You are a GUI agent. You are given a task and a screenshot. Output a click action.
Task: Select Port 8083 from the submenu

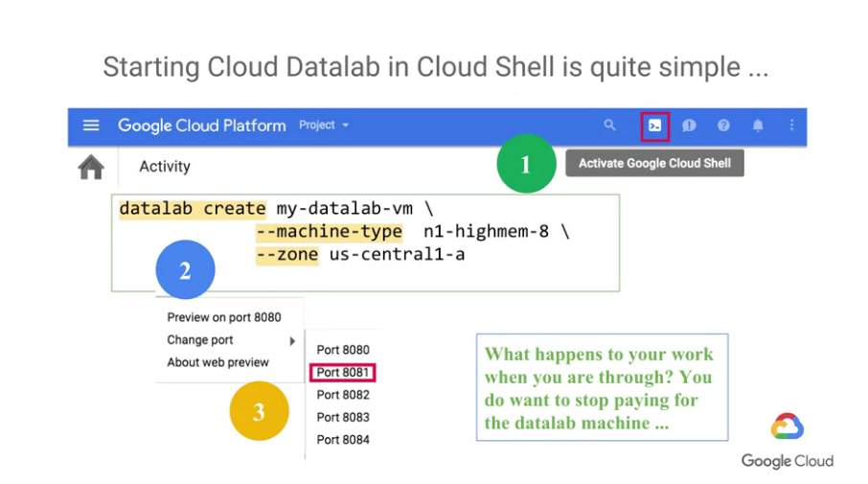(x=343, y=418)
